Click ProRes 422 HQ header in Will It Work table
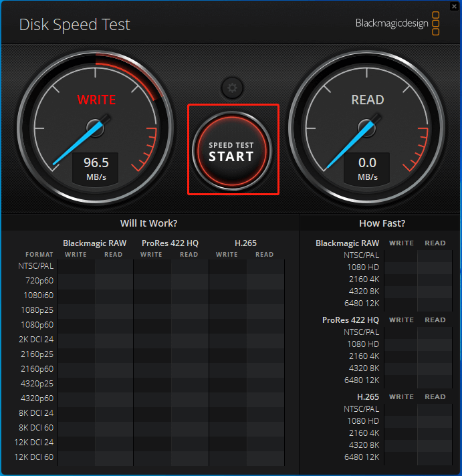The width and height of the screenshot is (462, 476). click(170, 243)
